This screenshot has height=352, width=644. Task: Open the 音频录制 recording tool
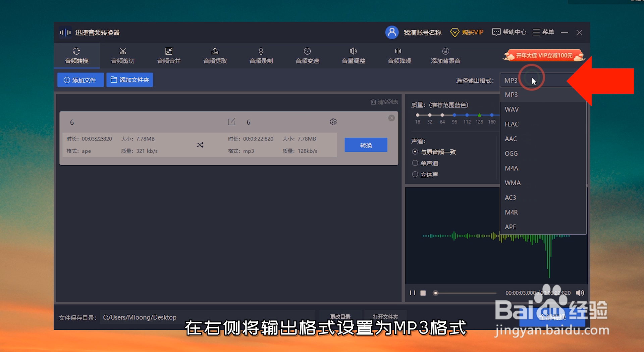coord(261,55)
